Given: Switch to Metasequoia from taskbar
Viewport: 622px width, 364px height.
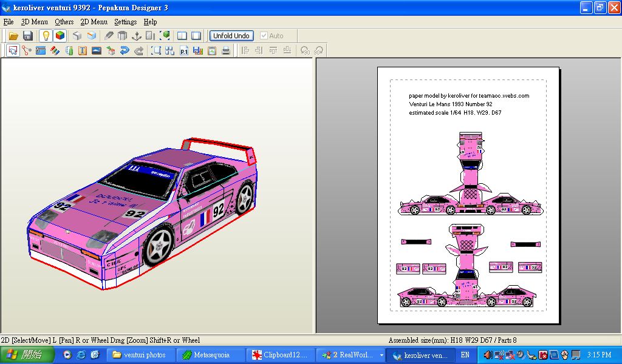Looking at the screenshot, I should (x=211, y=355).
